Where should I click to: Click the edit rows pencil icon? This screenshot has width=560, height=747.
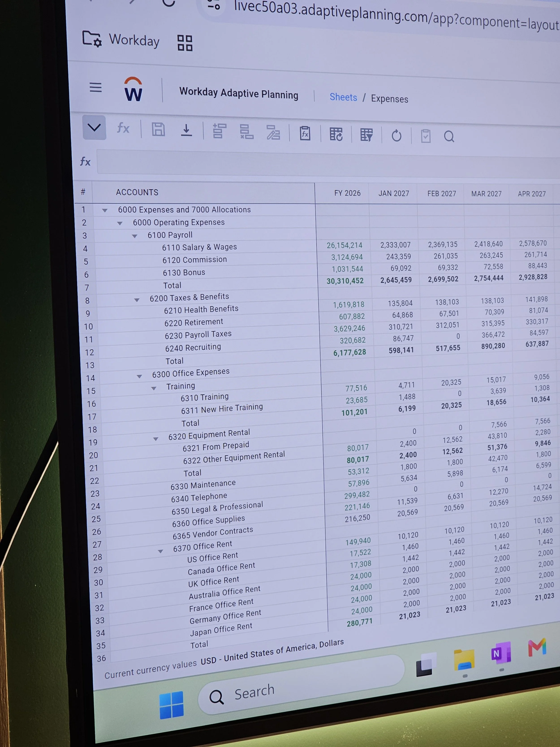tap(273, 133)
